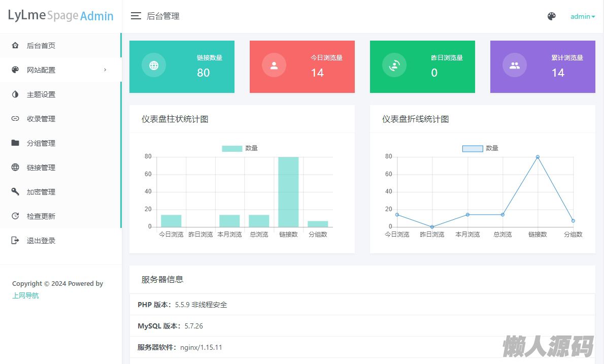Click the half-circle icon beside 主题设置

point(15,94)
